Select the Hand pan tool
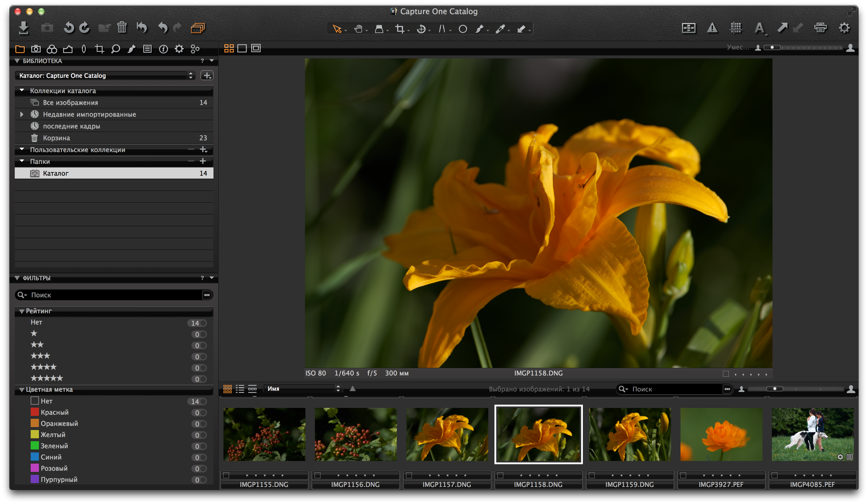This screenshot has width=868, height=504. pos(358,29)
